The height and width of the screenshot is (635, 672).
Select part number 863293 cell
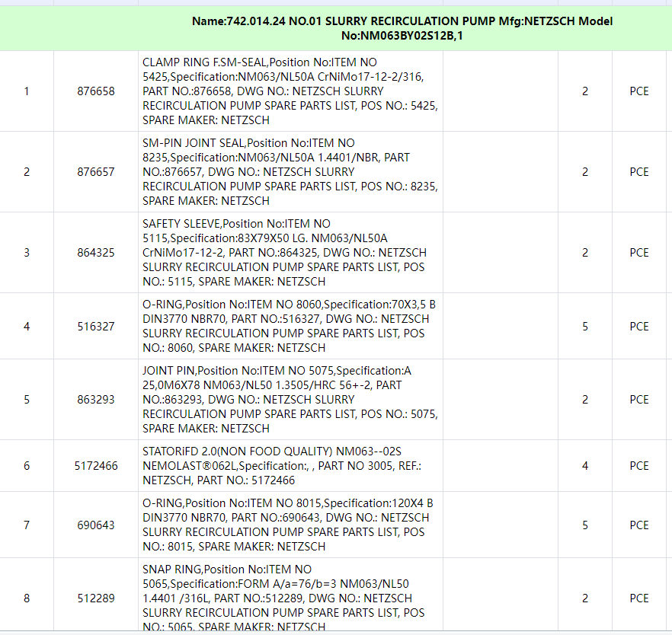pos(96,400)
